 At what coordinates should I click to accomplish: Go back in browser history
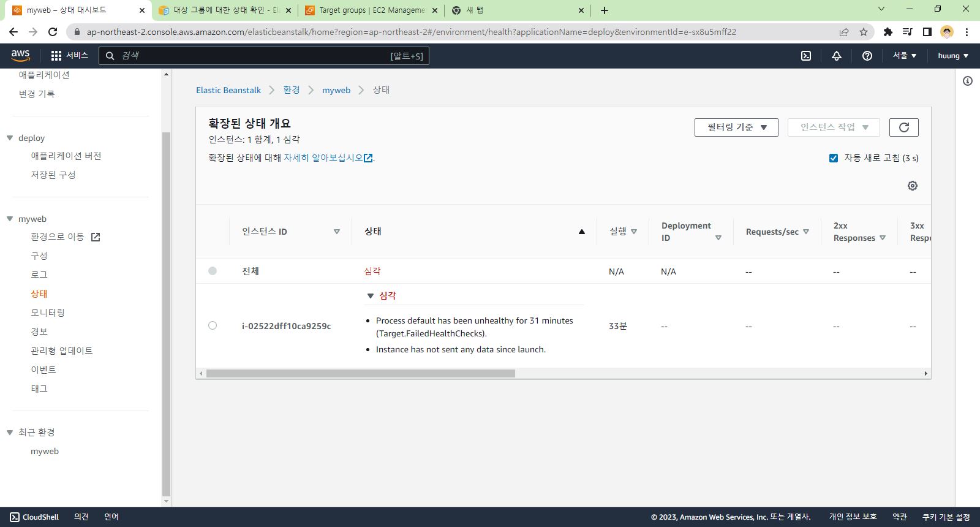13,32
